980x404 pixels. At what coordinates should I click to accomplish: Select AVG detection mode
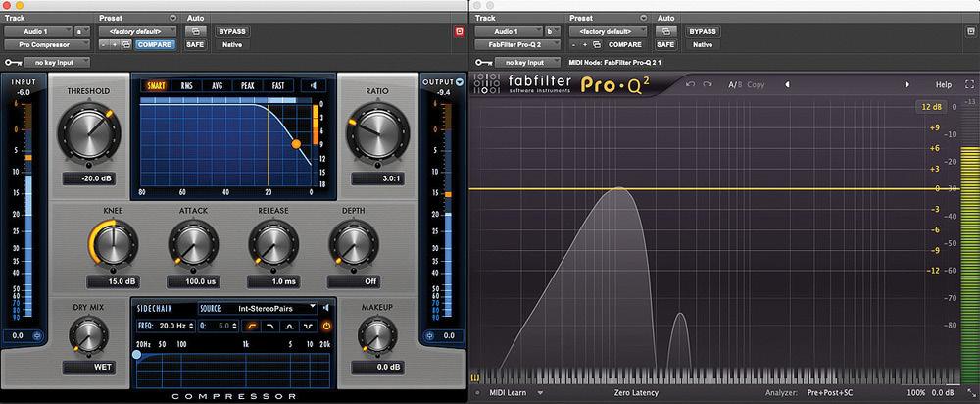[218, 85]
